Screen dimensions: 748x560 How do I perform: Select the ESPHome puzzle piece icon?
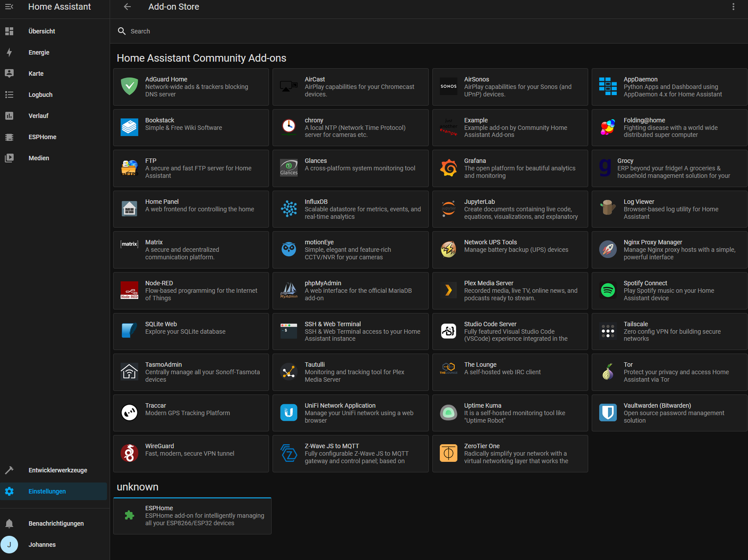click(129, 516)
